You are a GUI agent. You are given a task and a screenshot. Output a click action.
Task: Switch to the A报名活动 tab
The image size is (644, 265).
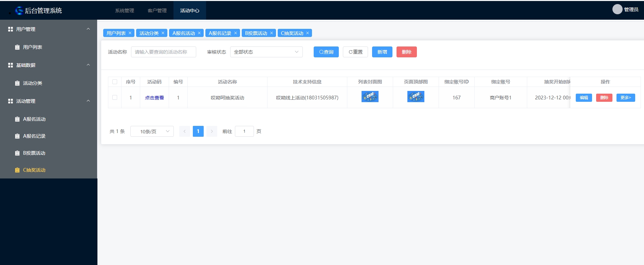coord(183,33)
